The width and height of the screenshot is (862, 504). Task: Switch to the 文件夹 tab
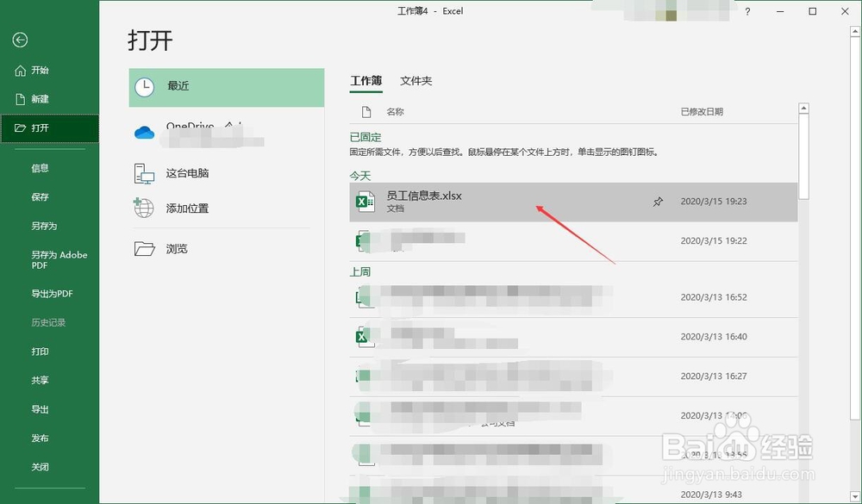(x=416, y=81)
